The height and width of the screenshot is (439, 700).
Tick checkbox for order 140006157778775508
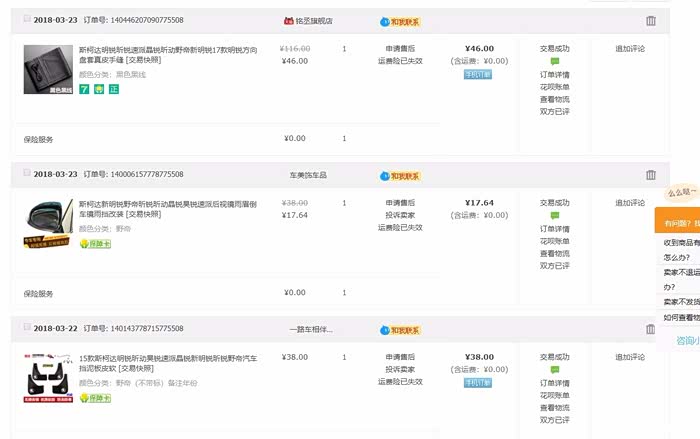point(27,174)
